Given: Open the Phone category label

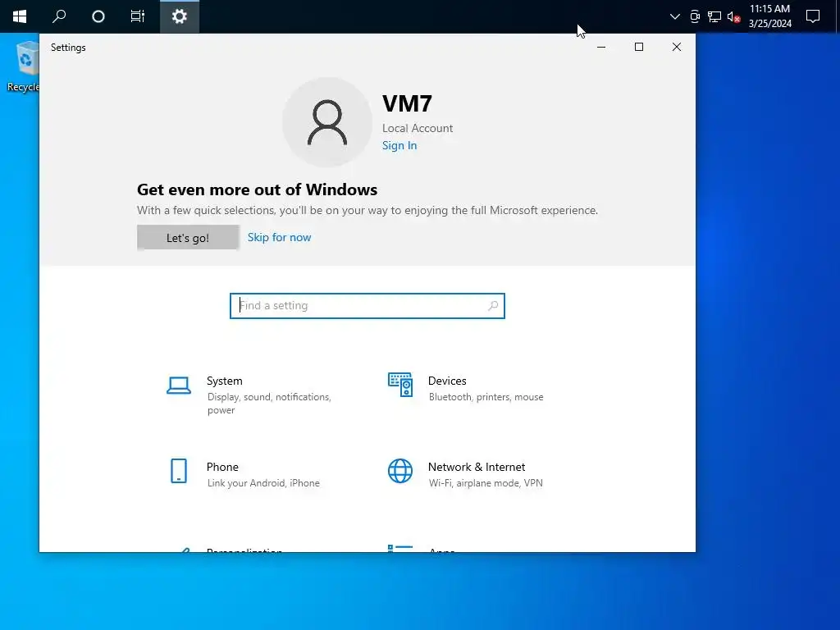Looking at the screenshot, I should pyautogui.click(x=222, y=467).
